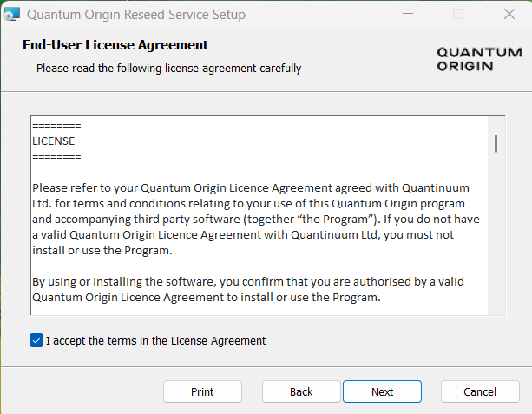The width and height of the screenshot is (532, 414).
Task: Click the 'End-User License Agreement' heading
Action: pyautogui.click(x=115, y=45)
